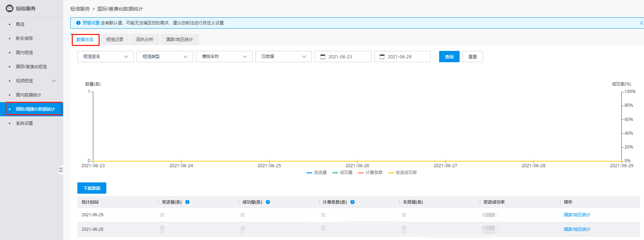The width and height of the screenshot is (644, 240).
Task: Click calendar icon in end date field
Action: coord(382,57)
